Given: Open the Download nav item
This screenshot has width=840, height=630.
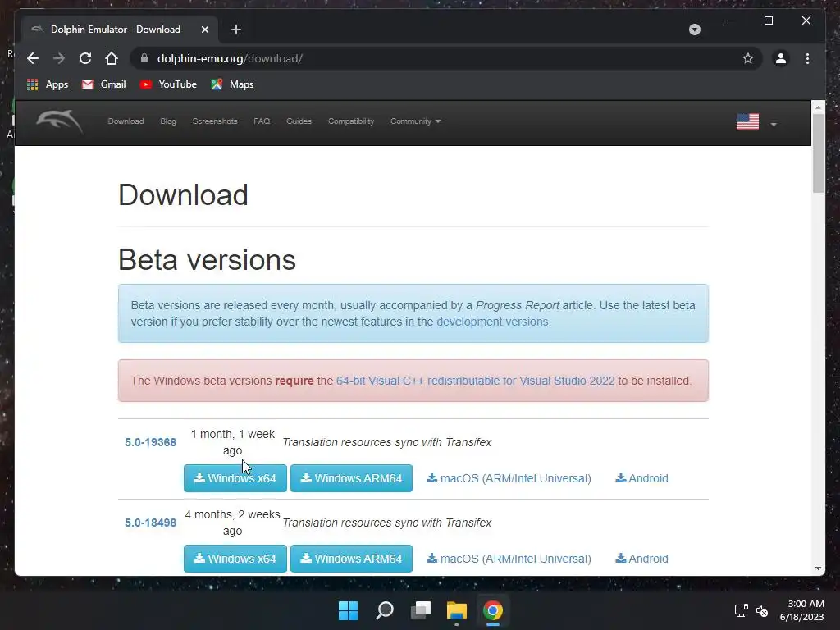Looking at the screenshot, I should (126, 121).
